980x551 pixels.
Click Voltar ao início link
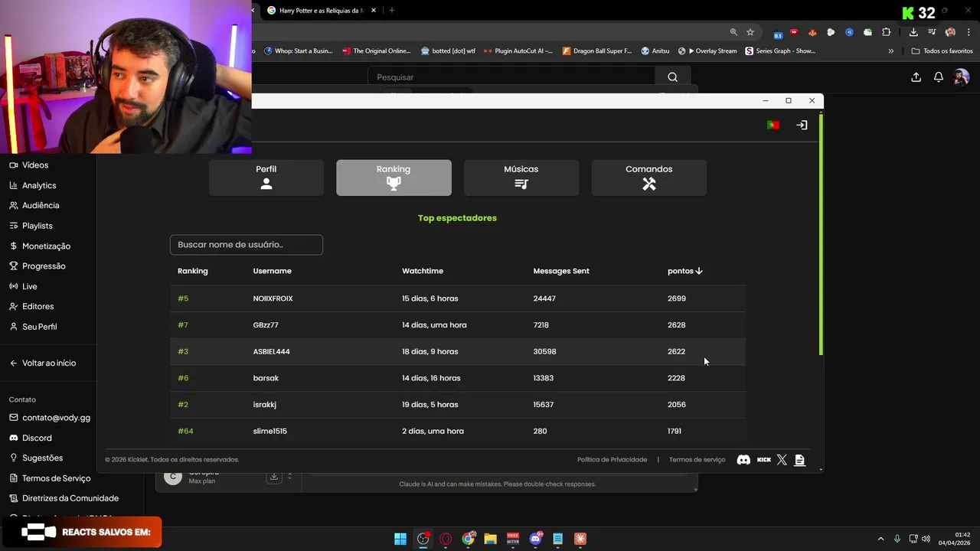[x=49, y=364]
